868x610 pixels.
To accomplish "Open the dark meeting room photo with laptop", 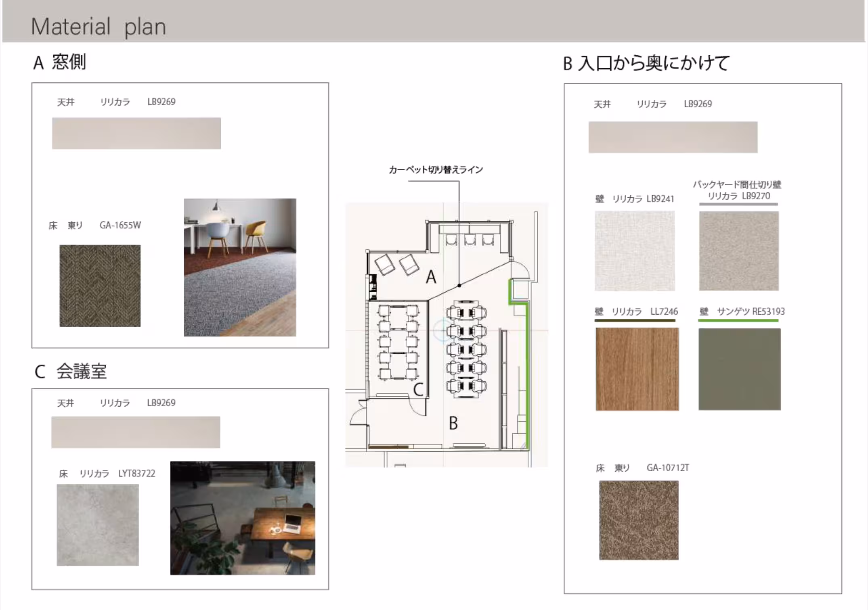I will tap(243, 518).
